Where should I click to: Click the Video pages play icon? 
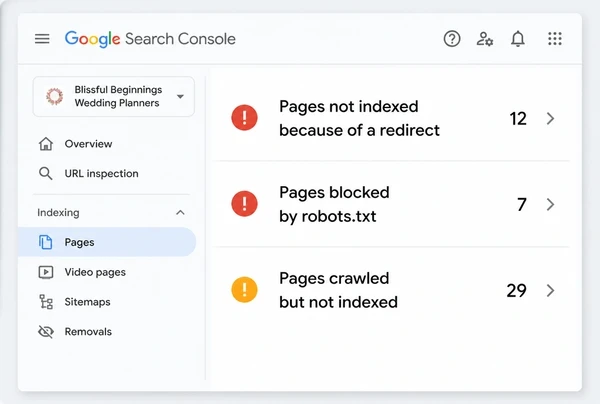pyautogui.click(x=46, y=272)
